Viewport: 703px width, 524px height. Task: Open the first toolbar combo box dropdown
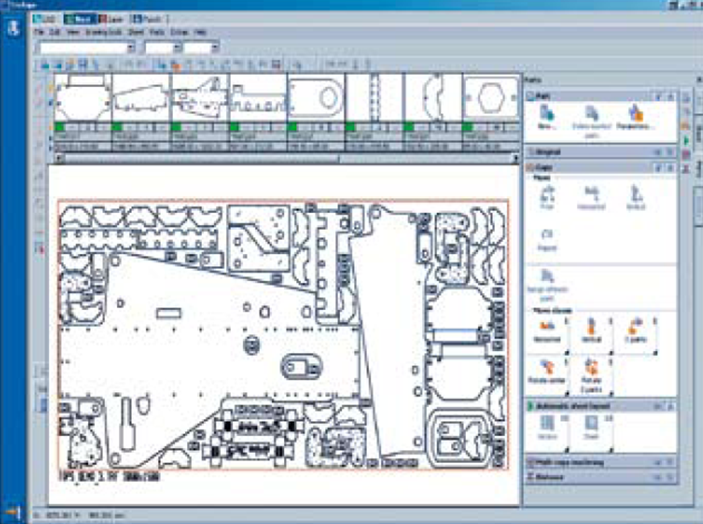130,47
